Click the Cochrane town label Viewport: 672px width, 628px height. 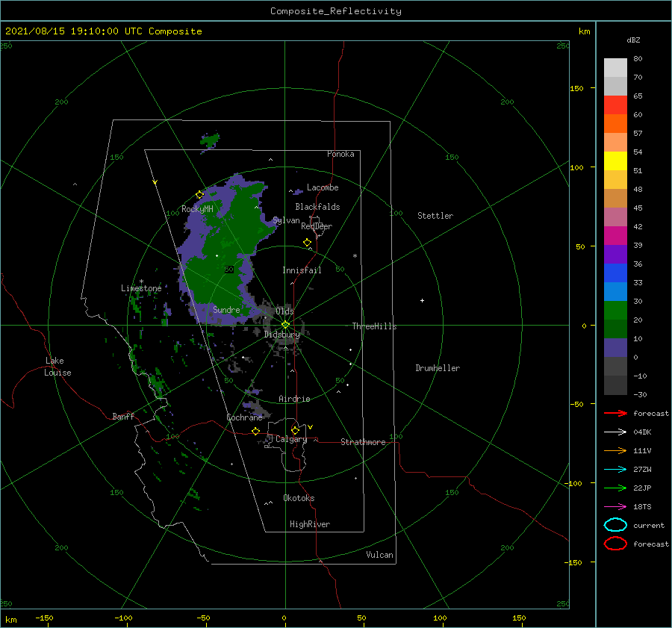click(244, 417)
